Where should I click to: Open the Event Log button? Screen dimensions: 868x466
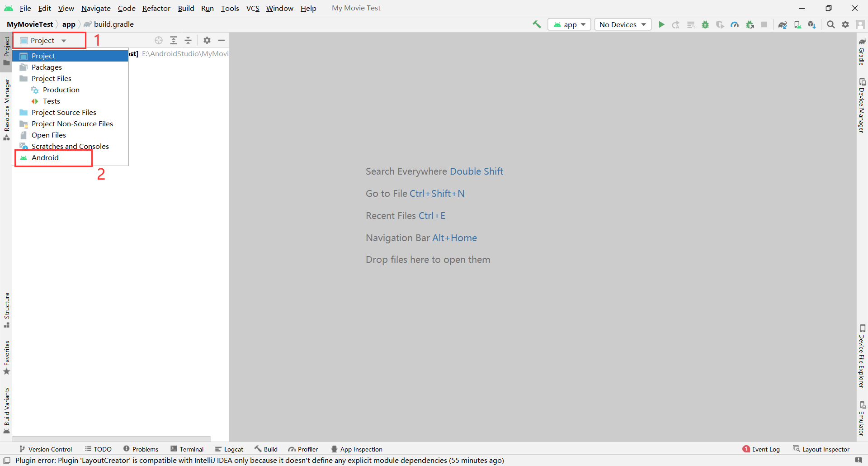[761, 449]
